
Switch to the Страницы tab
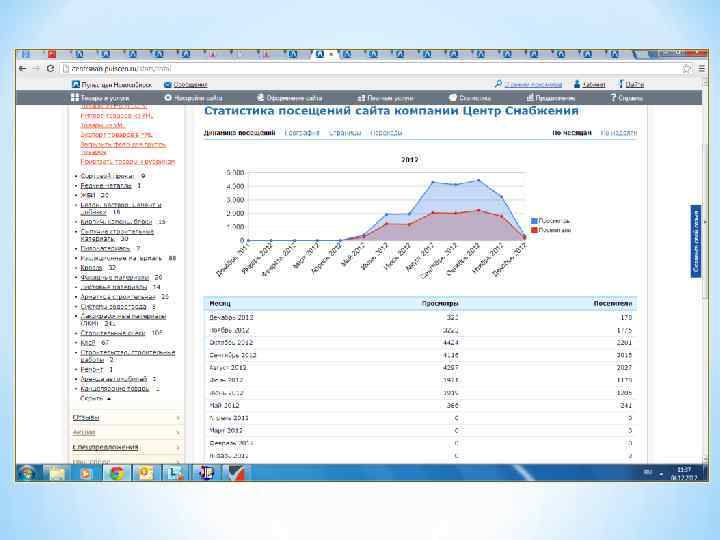click(x=345, y=133)
